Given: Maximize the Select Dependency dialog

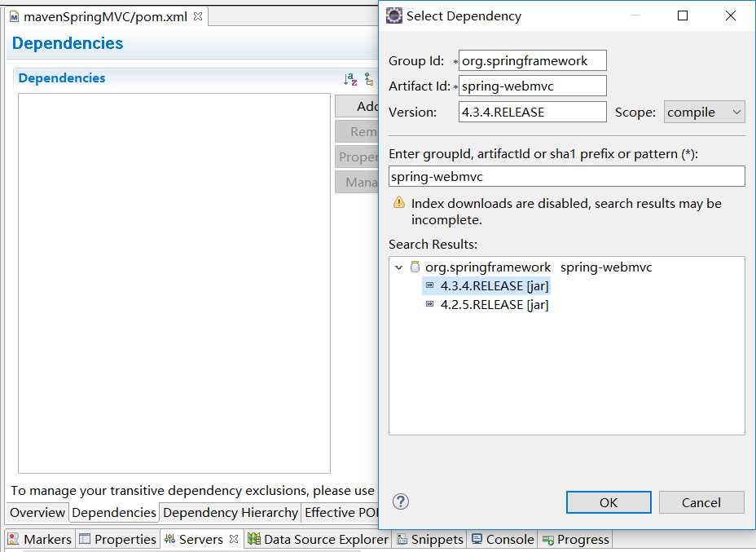Looking at the screenshot, I should [x=683, y=16].
